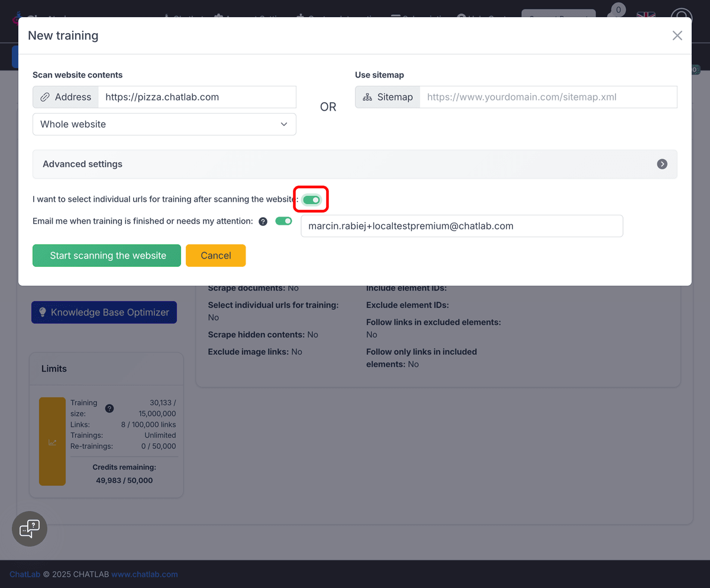This screenshot has width=710, height=588.
Task: Follow the www.chatlab.com footer link
Action: (144, 574)
